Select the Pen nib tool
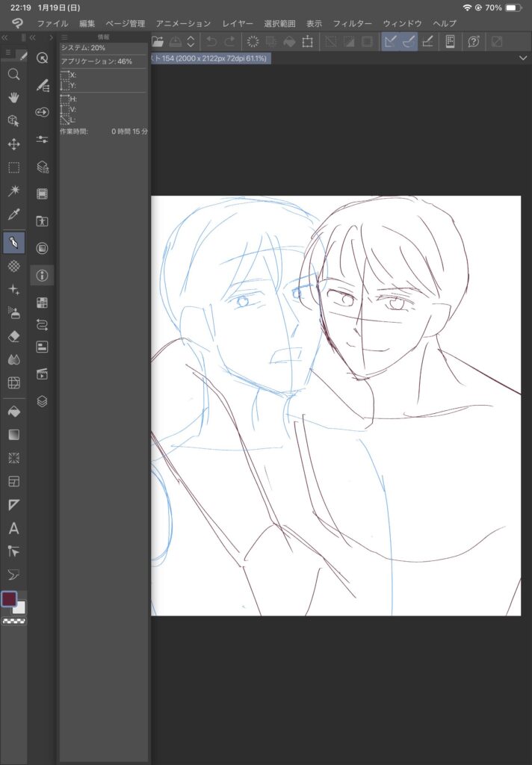This screenshot has width=532, height=765. [13, 243]
